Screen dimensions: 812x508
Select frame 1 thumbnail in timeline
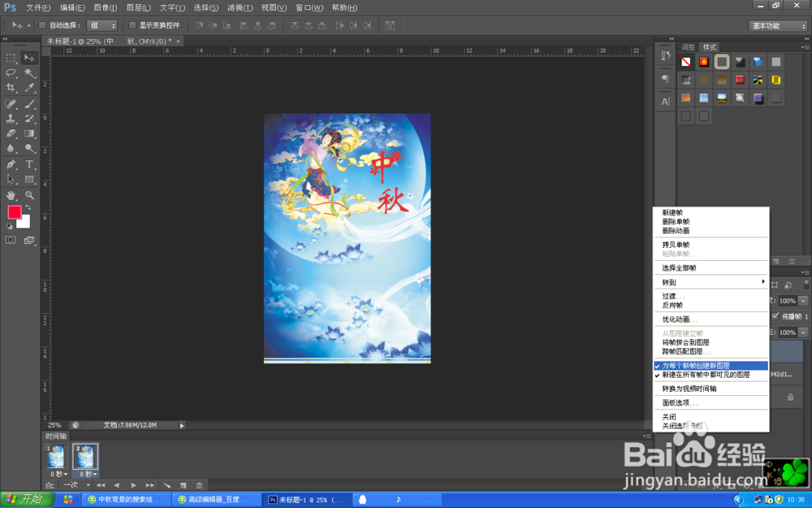[55, 457]
